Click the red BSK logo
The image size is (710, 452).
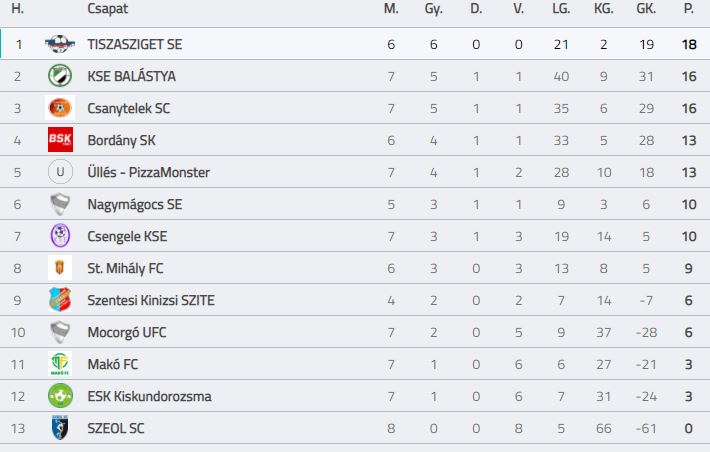(60, 140)
